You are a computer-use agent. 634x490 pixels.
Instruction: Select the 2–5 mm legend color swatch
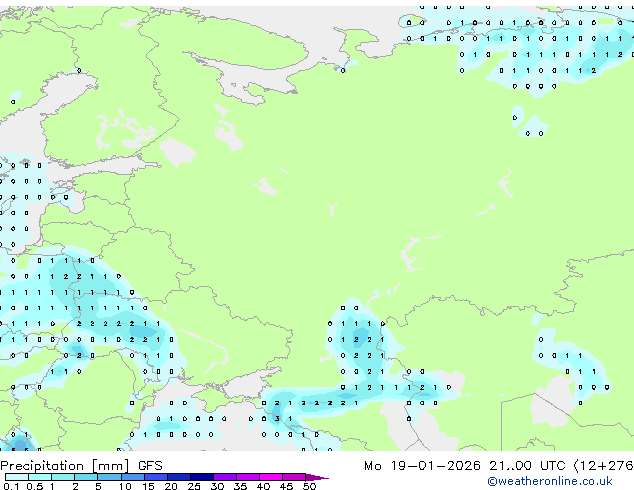click(x=86, y=477)
